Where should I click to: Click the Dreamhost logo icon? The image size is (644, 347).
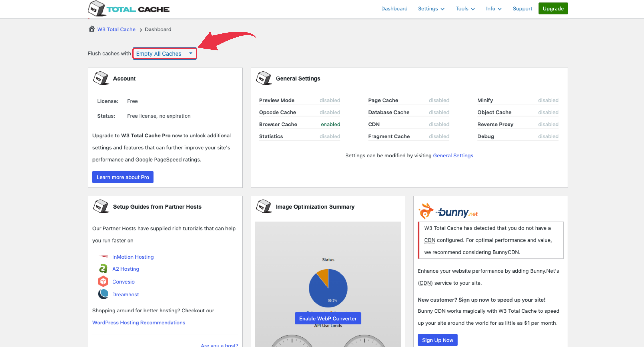pyautogui.click(x=103, y=294)
